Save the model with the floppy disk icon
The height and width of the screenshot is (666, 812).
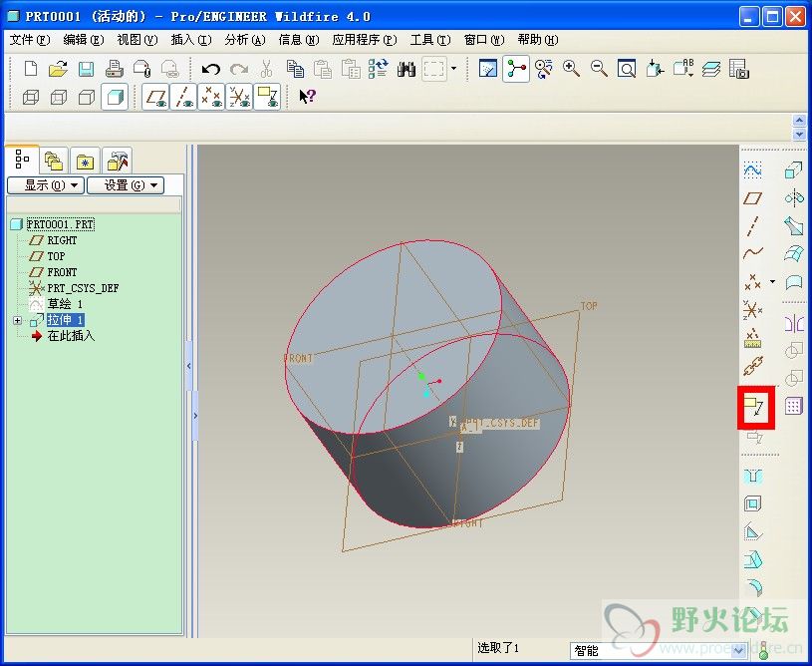[x=86, y=69]
